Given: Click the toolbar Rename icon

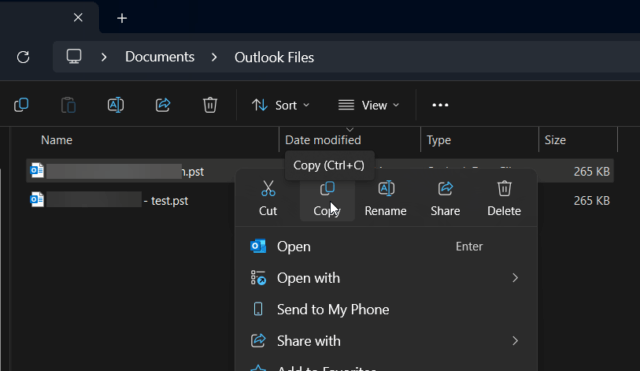Looking at the screenshot, I should pyautogui.click(x=116, y=105).
